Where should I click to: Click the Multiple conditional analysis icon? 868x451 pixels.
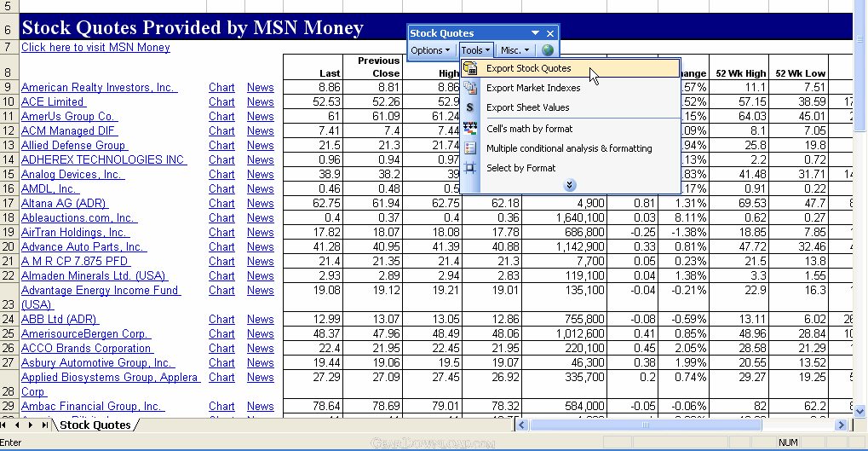470,148
